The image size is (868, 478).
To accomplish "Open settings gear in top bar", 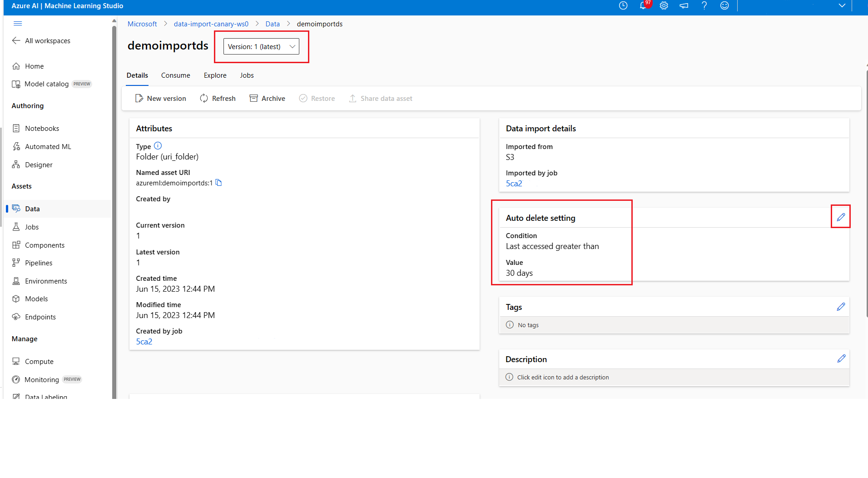I will [x=664, y=6].
